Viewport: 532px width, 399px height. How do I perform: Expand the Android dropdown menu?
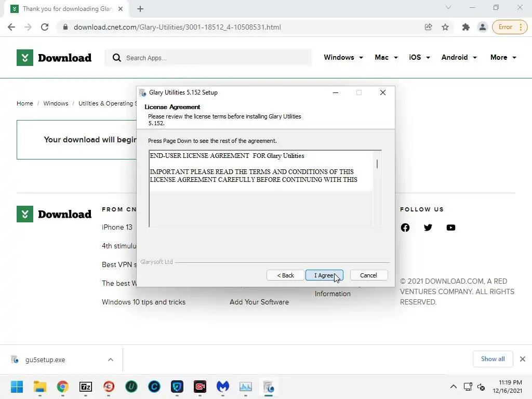459,57
